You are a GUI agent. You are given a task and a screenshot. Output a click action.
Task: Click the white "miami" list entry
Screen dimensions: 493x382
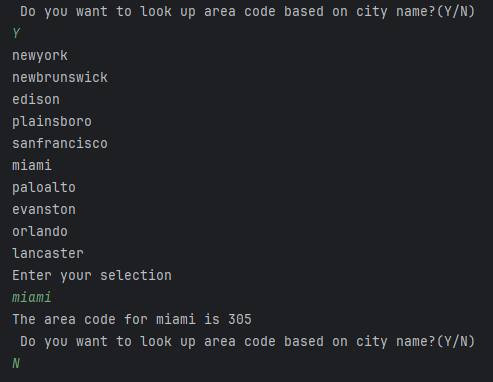pyautogui.click(x=32, y=165)
